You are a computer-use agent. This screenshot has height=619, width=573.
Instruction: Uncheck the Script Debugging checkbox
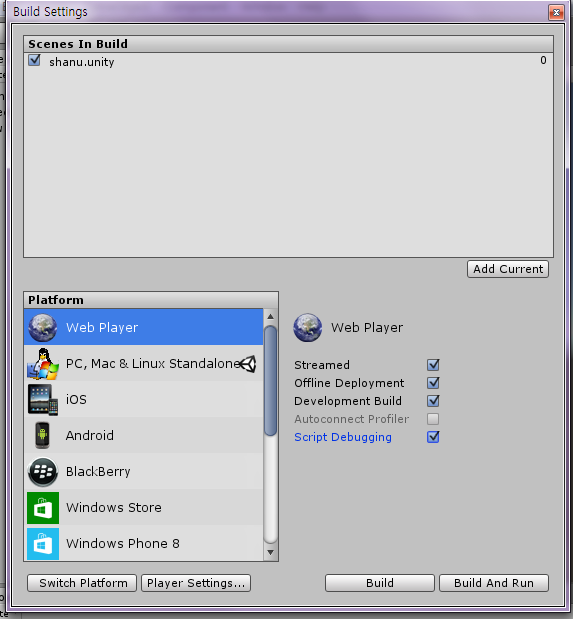[x=433, y=437]
